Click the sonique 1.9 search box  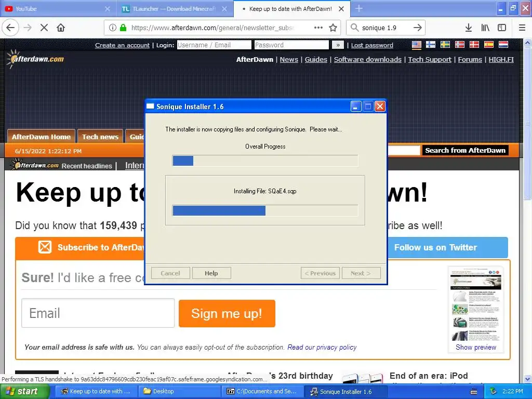point(385,28)
